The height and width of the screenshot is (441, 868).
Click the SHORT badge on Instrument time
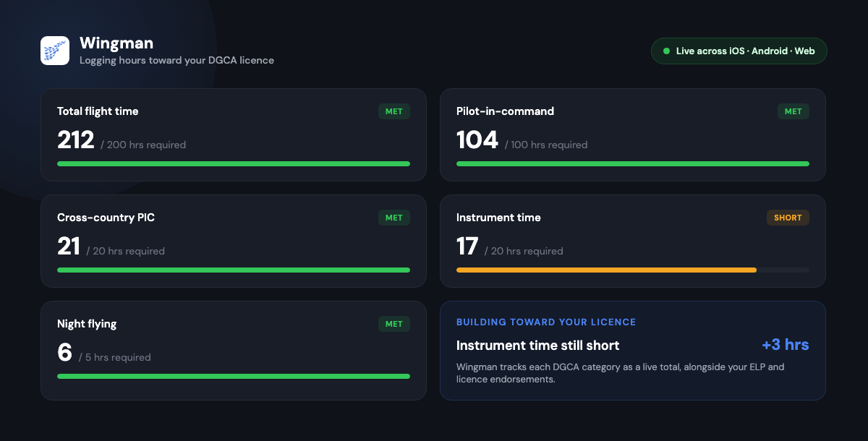pos(788,218)
